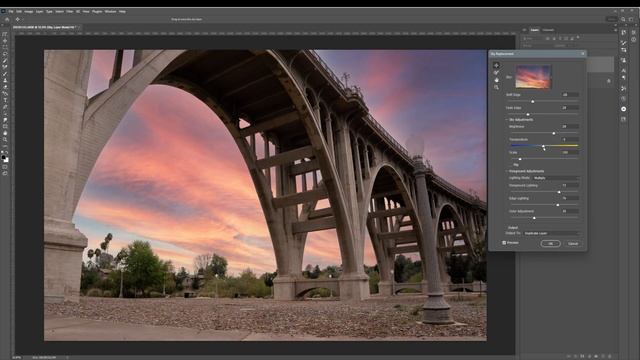Screen dimensions: 640x360
Task: Select the Lasso tool
Action: [5, 54]
